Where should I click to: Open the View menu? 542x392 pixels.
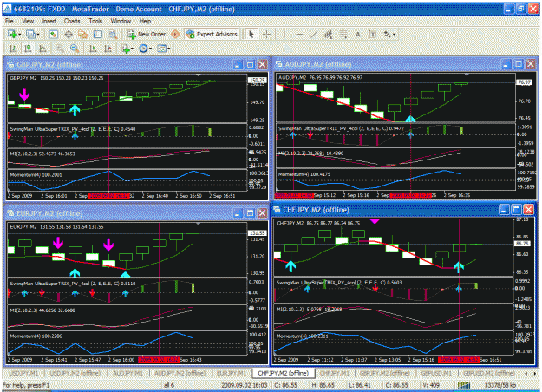pos(28,21)
